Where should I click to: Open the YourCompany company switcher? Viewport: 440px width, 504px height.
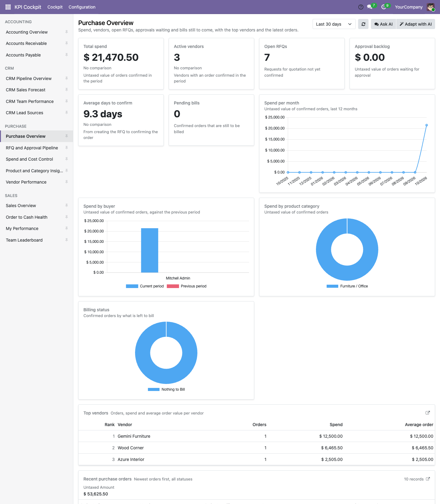click(409, 7)
